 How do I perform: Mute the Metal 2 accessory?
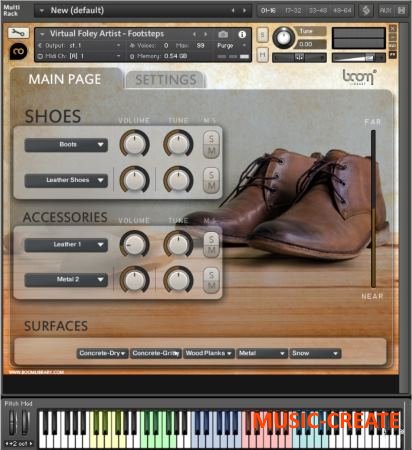click(211, 287)
